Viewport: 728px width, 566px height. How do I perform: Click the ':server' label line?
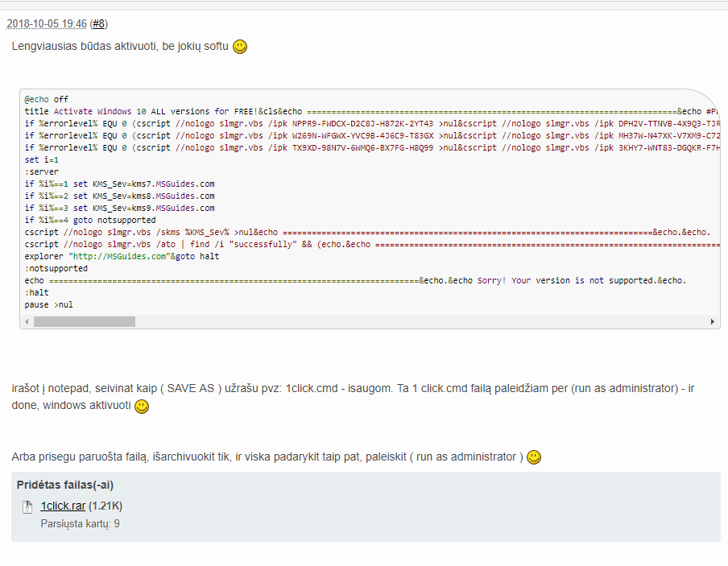pos(42,171)
